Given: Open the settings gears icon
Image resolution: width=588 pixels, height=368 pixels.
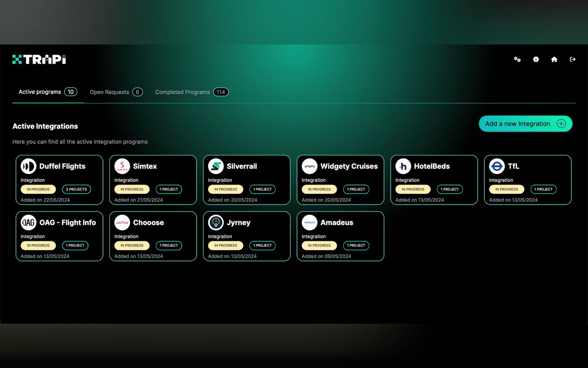Looking at the screenshot, I should click(517, 59).
